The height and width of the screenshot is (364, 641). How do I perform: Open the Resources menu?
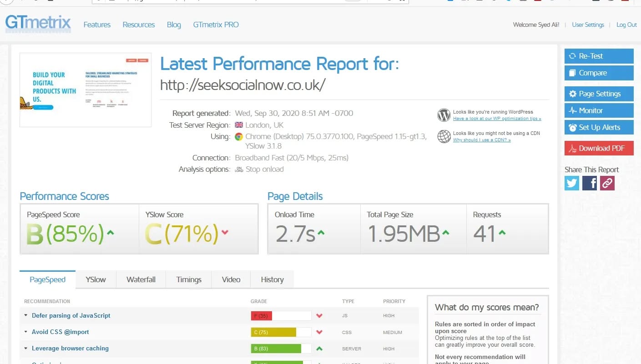click(139, 25)
